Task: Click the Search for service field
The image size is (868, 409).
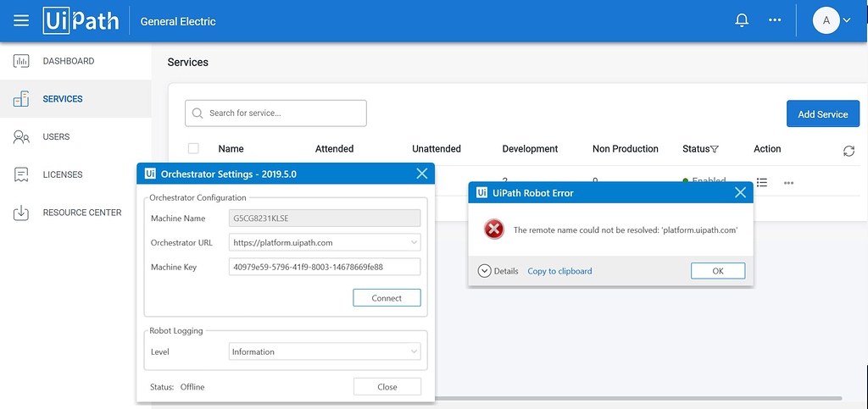Action: 275,113
